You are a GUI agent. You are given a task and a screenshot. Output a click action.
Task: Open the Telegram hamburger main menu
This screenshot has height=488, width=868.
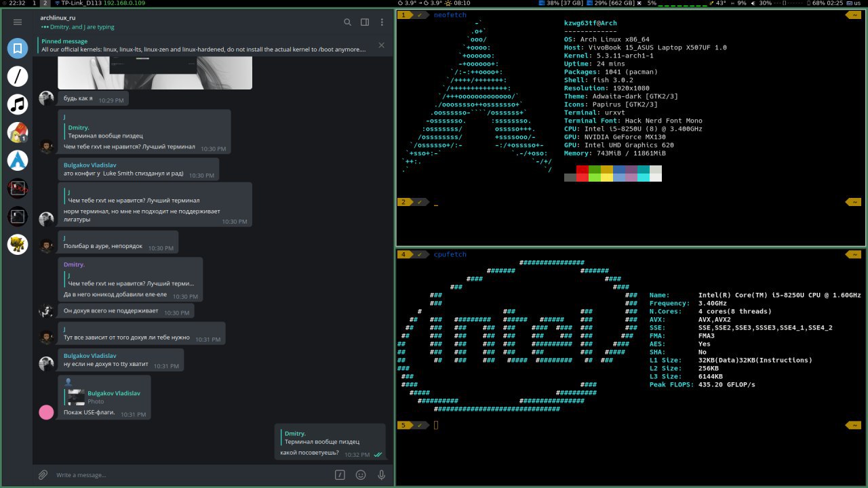(x=18, y=22)
